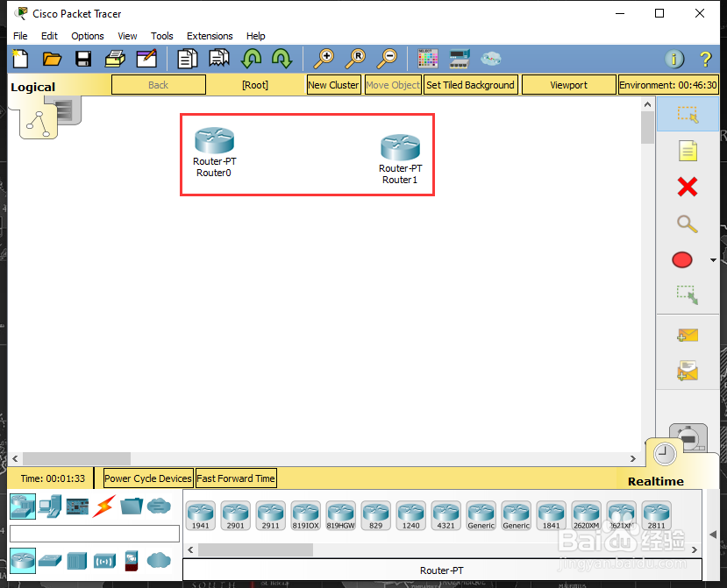727x588 pixels.
Task: Click the cloud network icon in toolbar
Action: click(x=491, y=59)
